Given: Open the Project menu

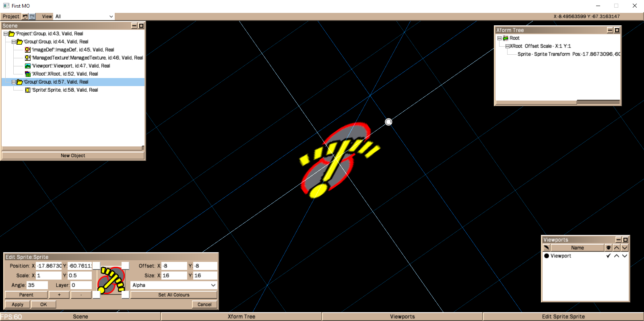Looking at the screenshot, I should [11, 16].
